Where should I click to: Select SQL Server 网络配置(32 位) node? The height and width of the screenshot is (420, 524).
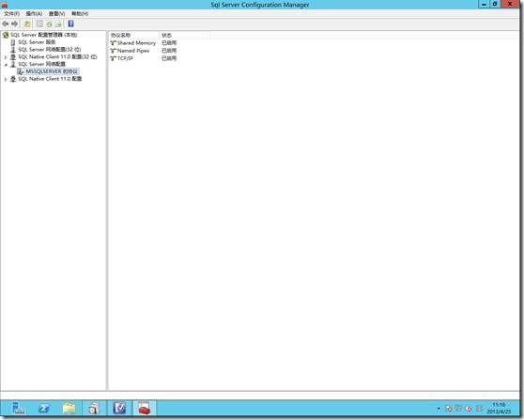50,50
